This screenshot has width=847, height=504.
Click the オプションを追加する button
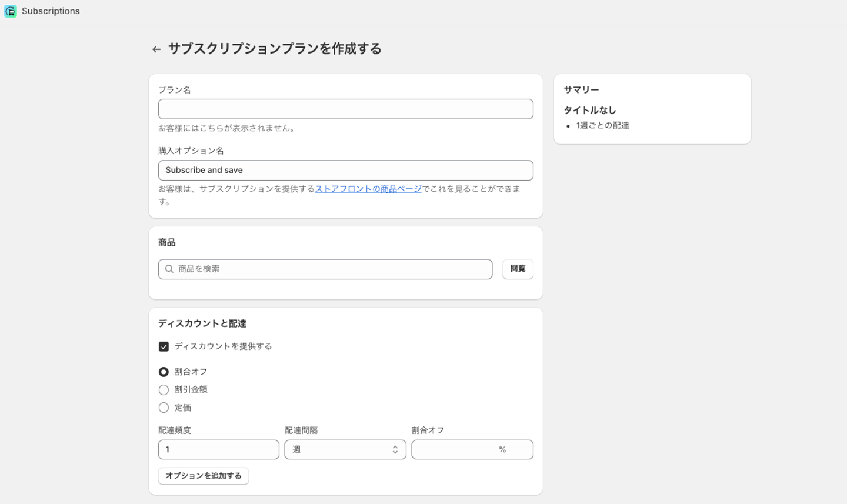[204, 476]
